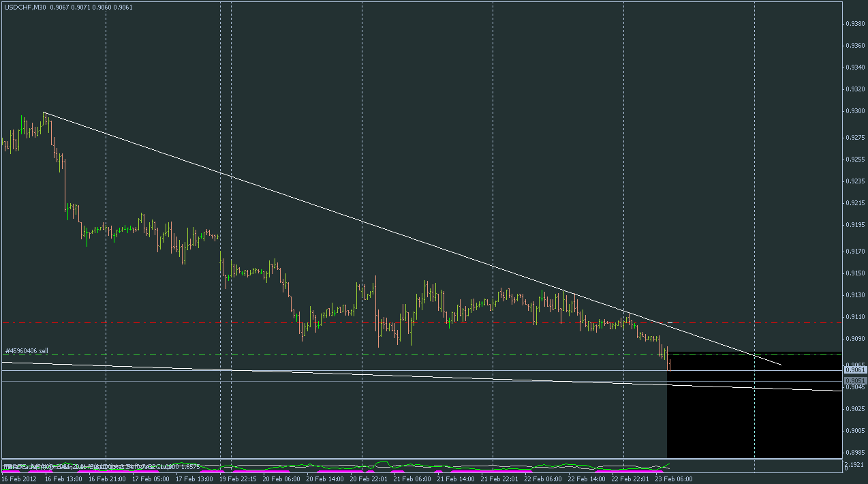Click the 0.9090 price scale label
This screenshot has height=484, width=868.
click(856, 339)
